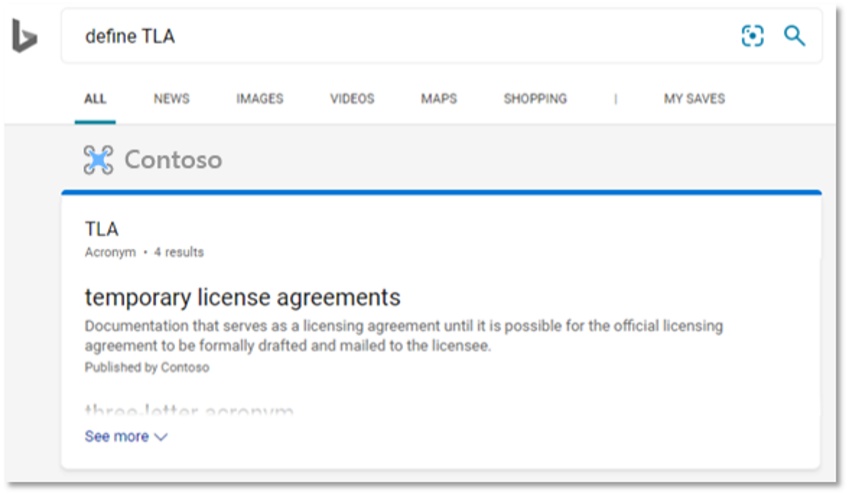This screenshot has width=849, height=495.
Task: Click 'temporary license agreements' heading
Action: pos(243,297)
